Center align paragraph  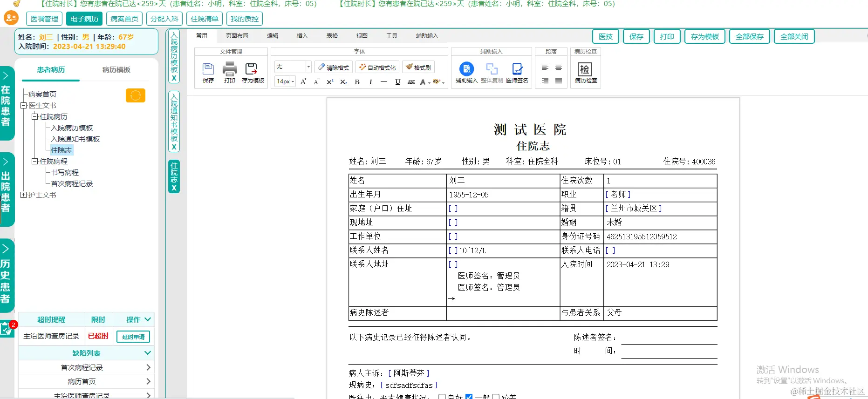558,68
